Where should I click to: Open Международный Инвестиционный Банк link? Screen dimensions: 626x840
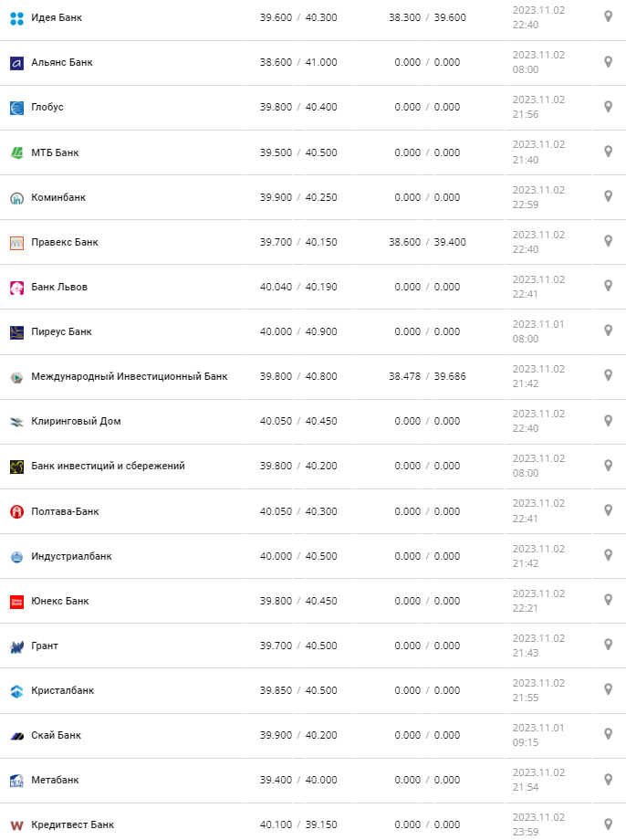(x=129, y=376)
